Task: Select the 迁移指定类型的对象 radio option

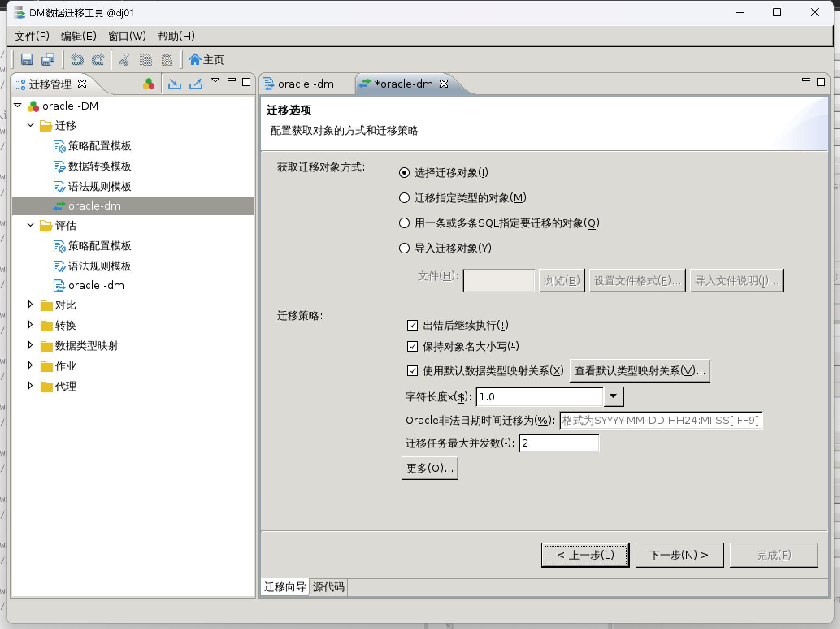Action: (x=404, y=198)
